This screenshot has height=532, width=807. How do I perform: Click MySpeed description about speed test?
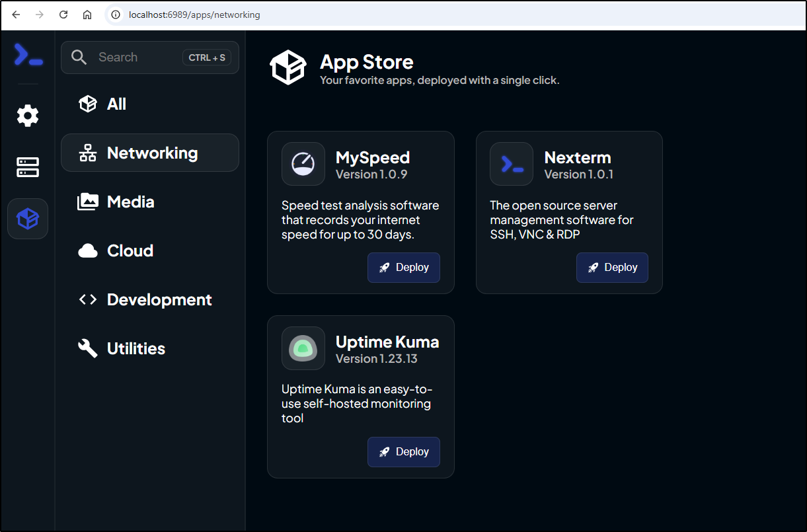pos(360,220)
